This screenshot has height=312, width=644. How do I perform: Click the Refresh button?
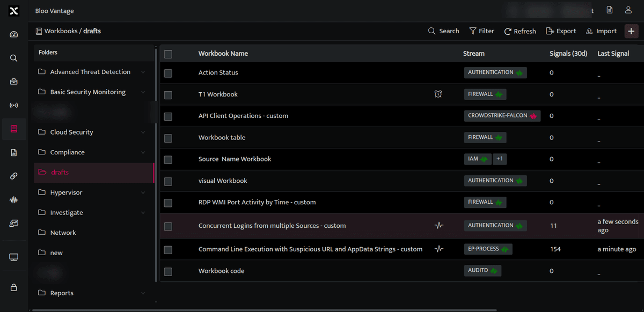point(520,31)
